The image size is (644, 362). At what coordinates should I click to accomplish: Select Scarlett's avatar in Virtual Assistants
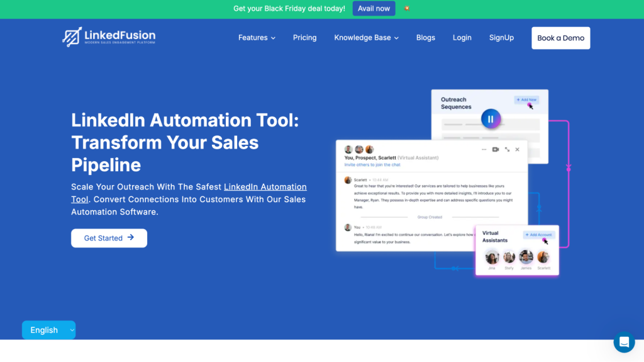[x=543, y=257]
